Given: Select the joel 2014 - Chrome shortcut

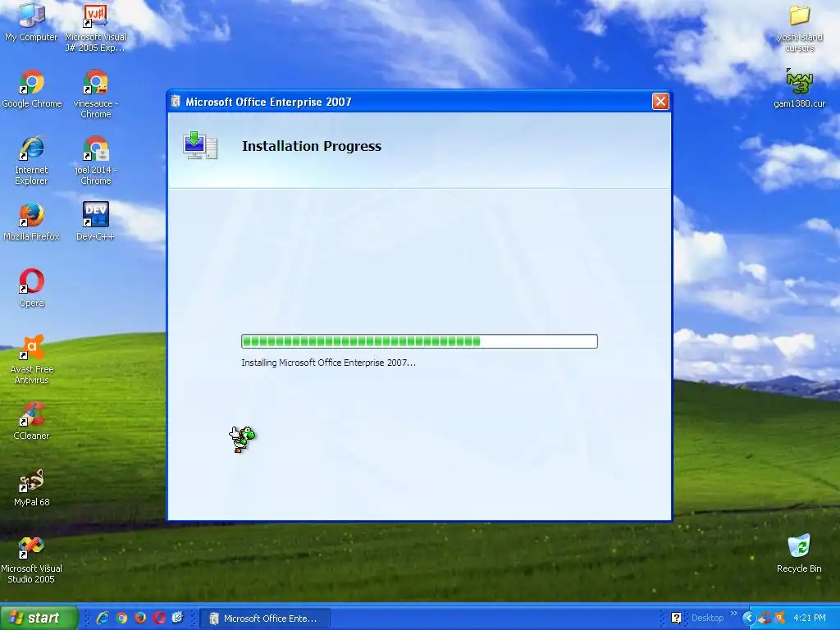Looking at the screenshot, I should 95,160.
